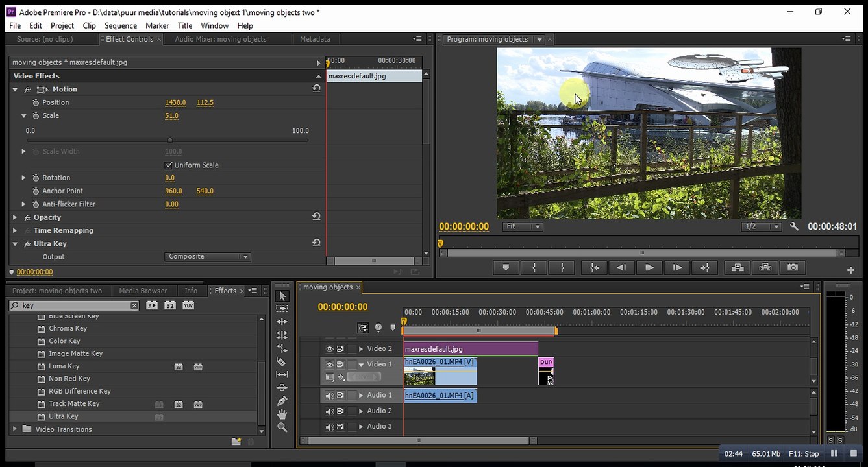
Task: Clear the effects search field
Action: pyautogui.click(x=134, y=305)
